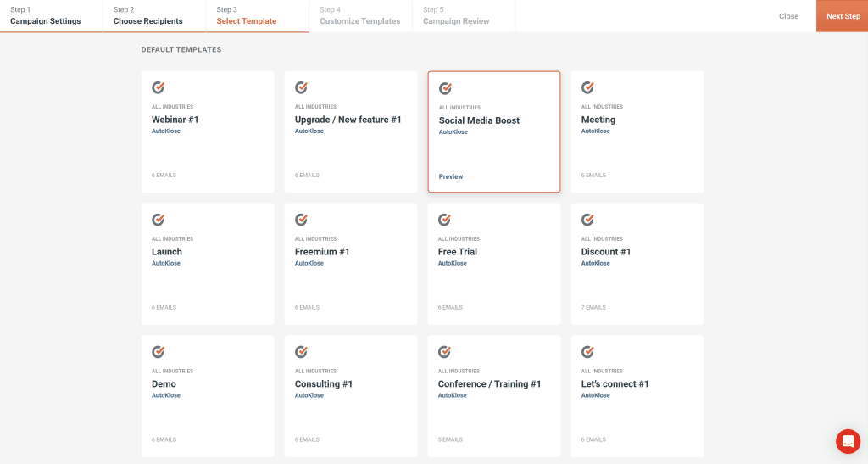
Task: Click the checkmark icon on Demo card
Action: [x=159, y=352]
